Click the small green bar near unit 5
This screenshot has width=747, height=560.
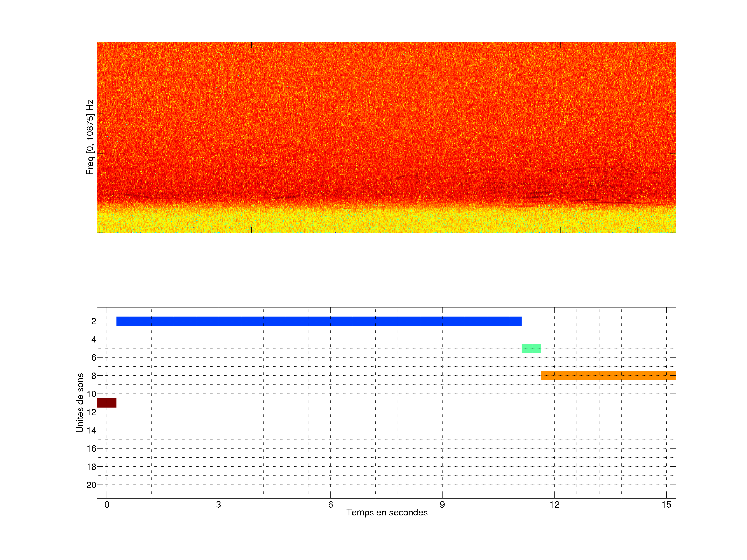tap(531, 348)
